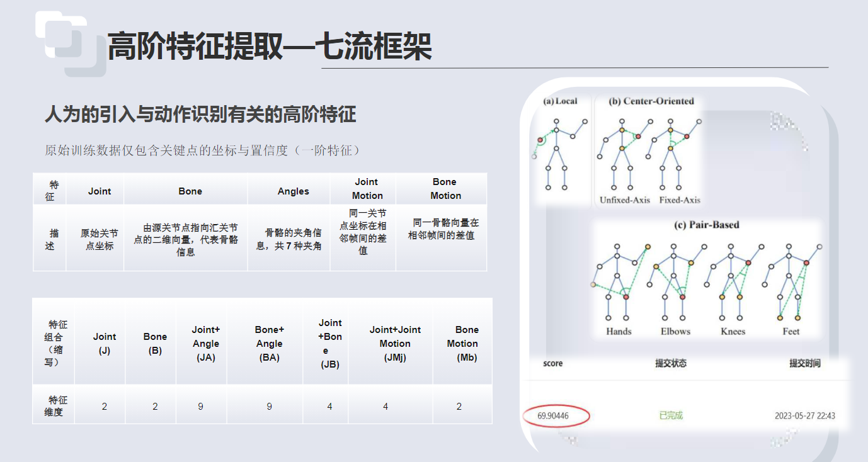Image resolution: width=868 pixels, height=462 pixels.
Task: Click the Local skeleton diagram
Action: pos(559,154)
